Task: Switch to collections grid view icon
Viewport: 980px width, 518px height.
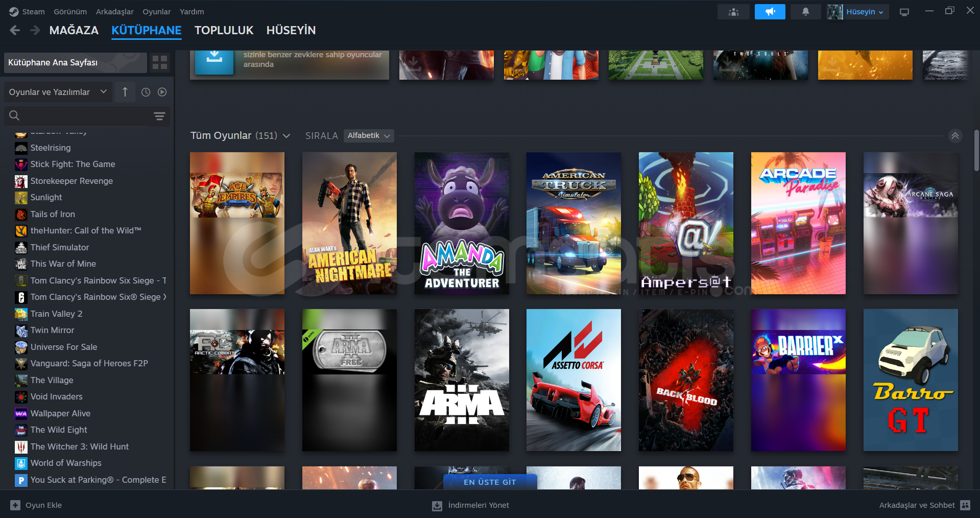Action: (160, 62)
